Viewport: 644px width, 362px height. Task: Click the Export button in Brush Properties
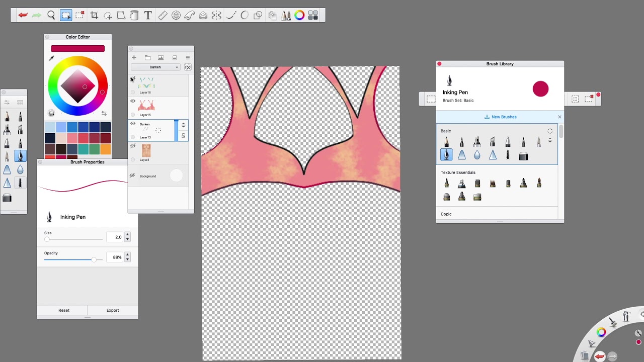click(x=113, y=310)
